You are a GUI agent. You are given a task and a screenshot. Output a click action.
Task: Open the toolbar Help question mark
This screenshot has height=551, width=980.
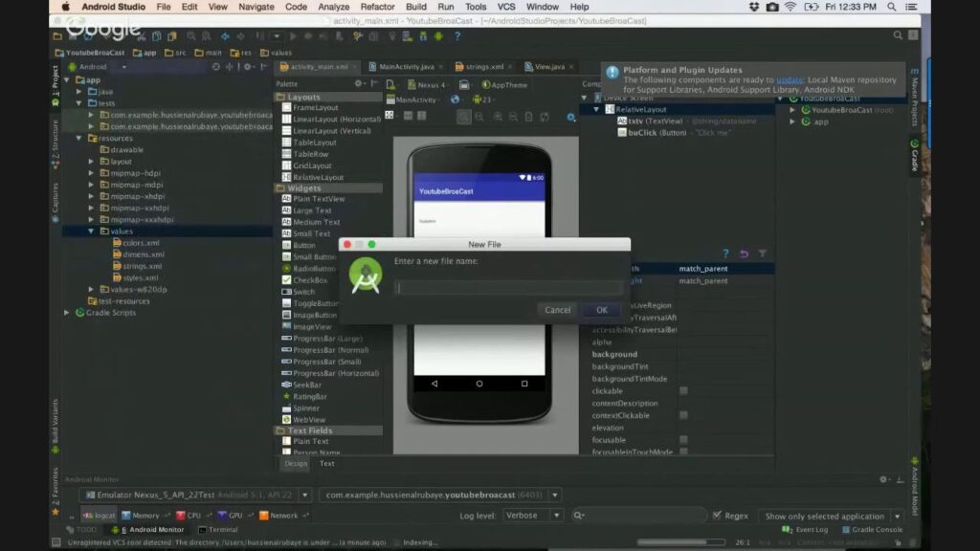tap(457, 36)
